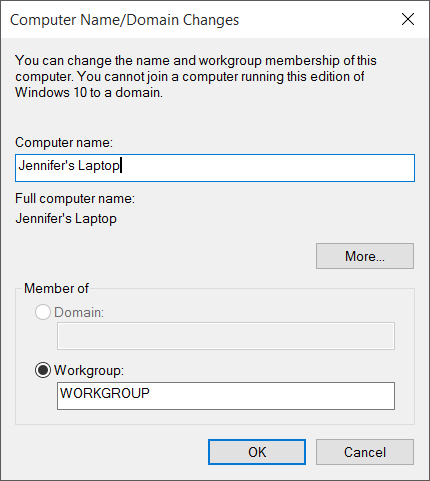Select the Domain radio button
This screenshot has height=481, width=430.
pos(43,312)
